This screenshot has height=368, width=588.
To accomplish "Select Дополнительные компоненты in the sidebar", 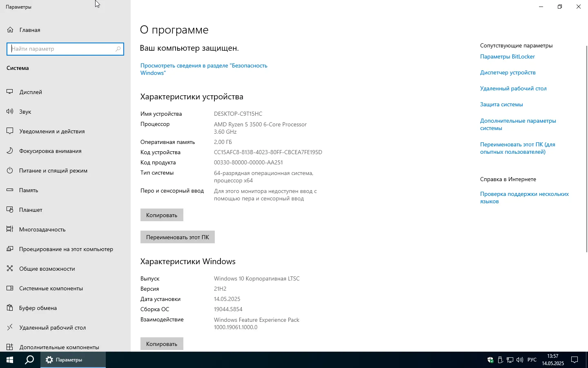I will (65, 347).
